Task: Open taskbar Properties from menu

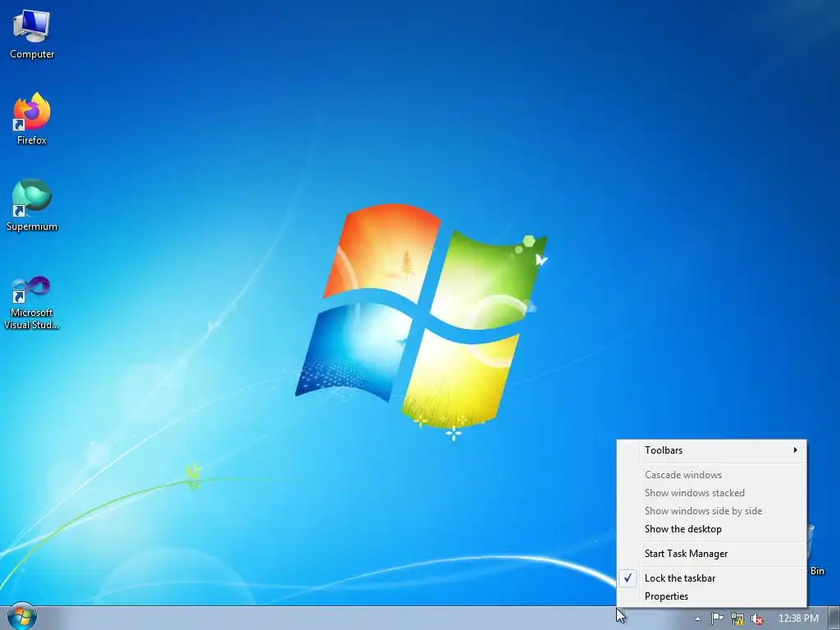Action: click(x=712, y=596)
